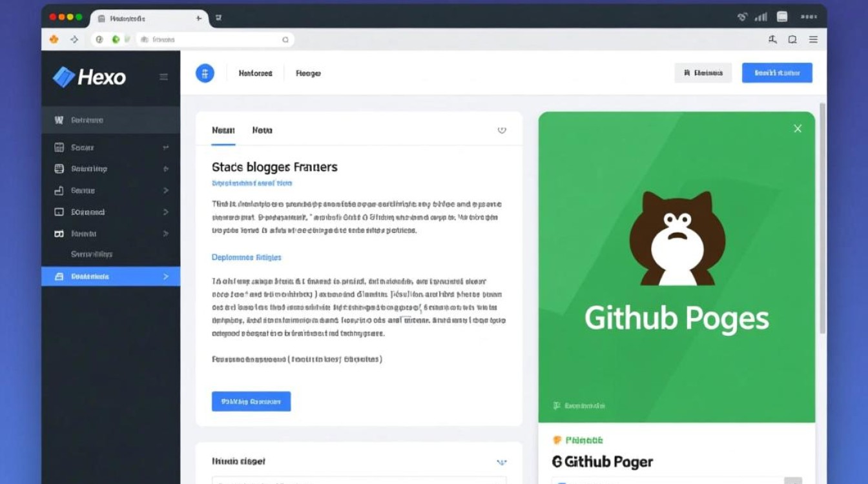Screen dimensions: 868x484
Task: Click the orange tag icon above Github Pager
Action: (x=557, y=440)
